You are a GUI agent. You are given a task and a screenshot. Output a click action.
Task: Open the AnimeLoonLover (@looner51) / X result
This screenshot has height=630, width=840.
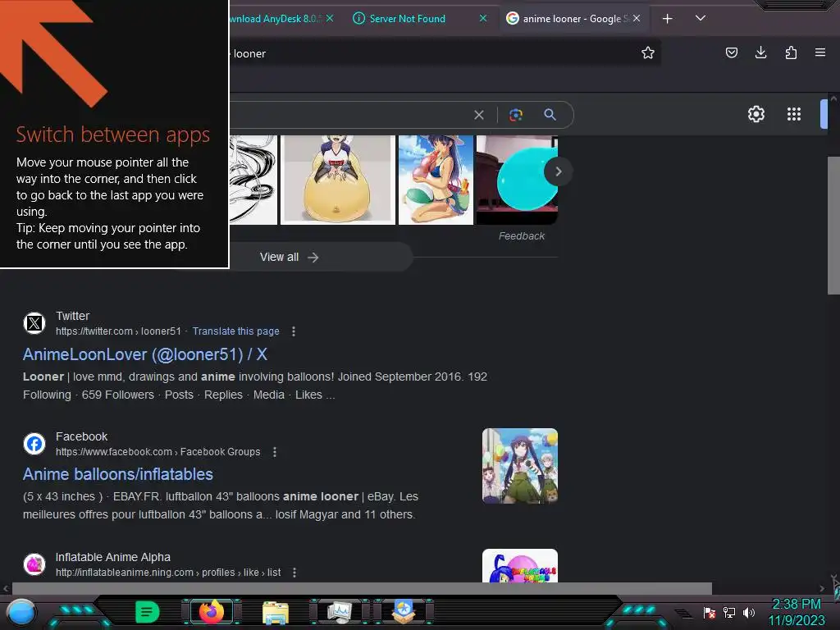coord(144,354)
